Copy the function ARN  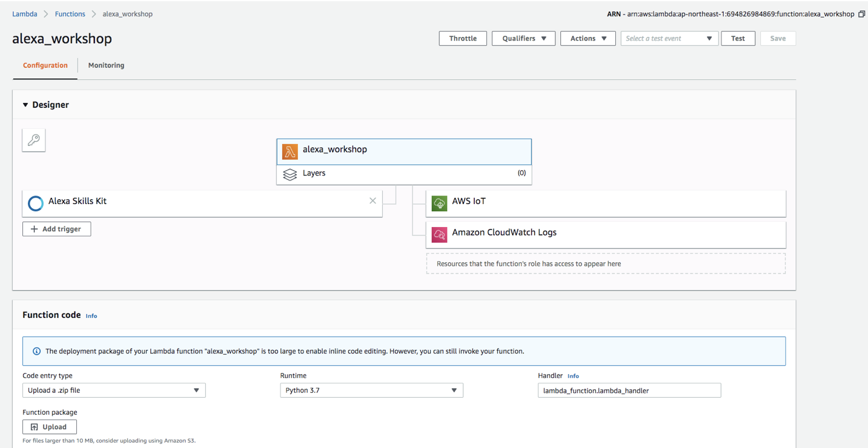(861, 14)
